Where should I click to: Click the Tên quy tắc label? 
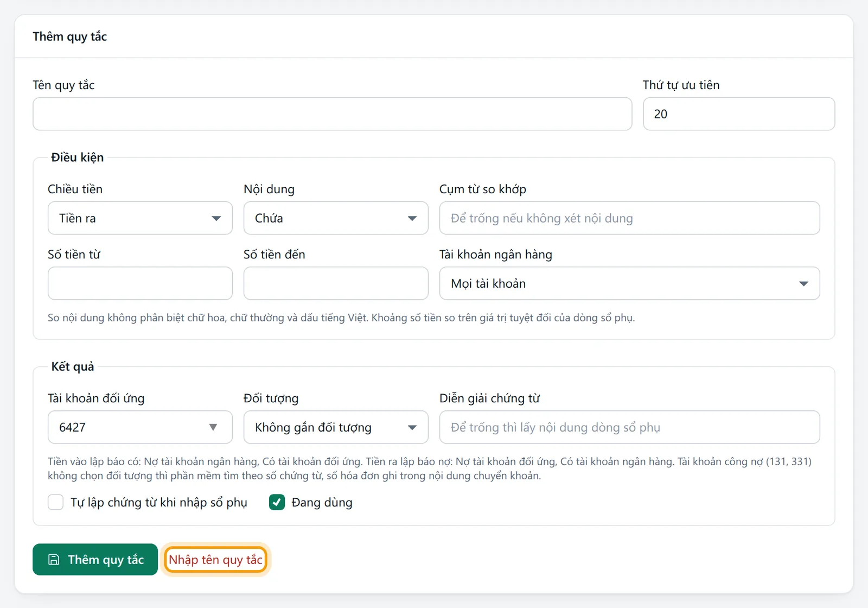point(63,85)
